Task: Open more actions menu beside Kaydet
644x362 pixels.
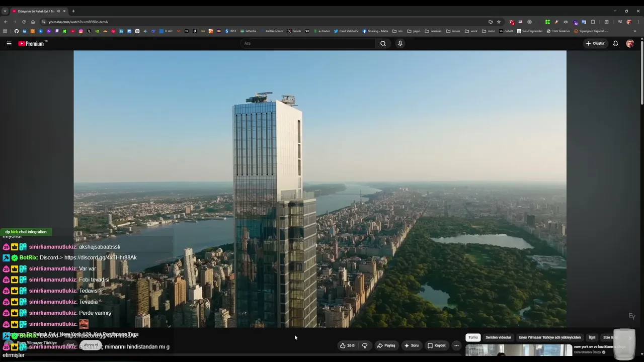Action: click(456, 345)
